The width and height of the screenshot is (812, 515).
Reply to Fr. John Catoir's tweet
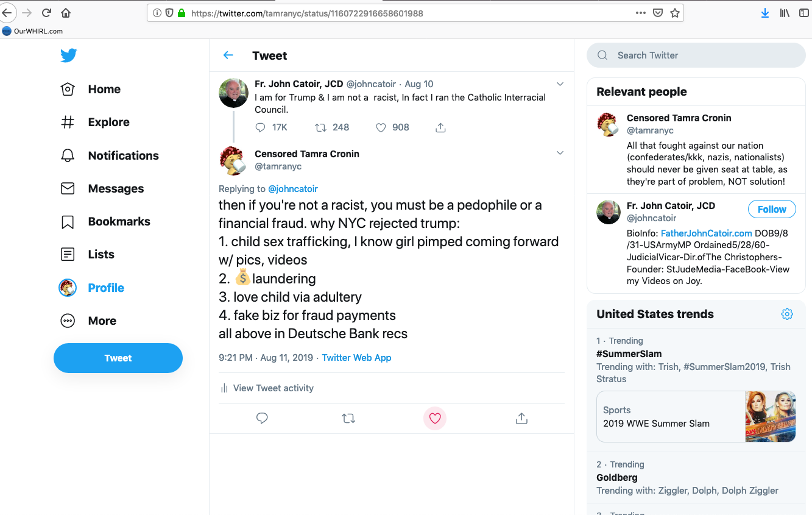point(261,127)
